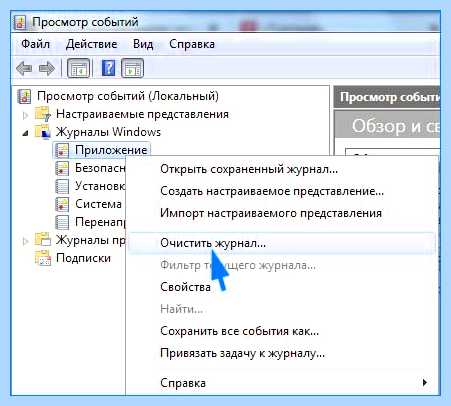
Task: Open the Действие menu
Action: [91, 44]
